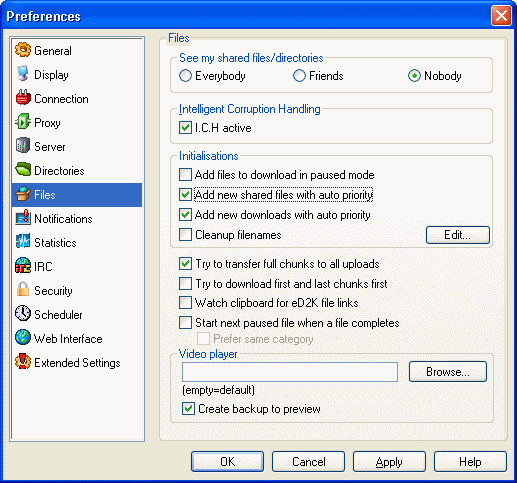Click Edit... button beside Cleanup filenames
Screen dimensions: 517x483
458,235
